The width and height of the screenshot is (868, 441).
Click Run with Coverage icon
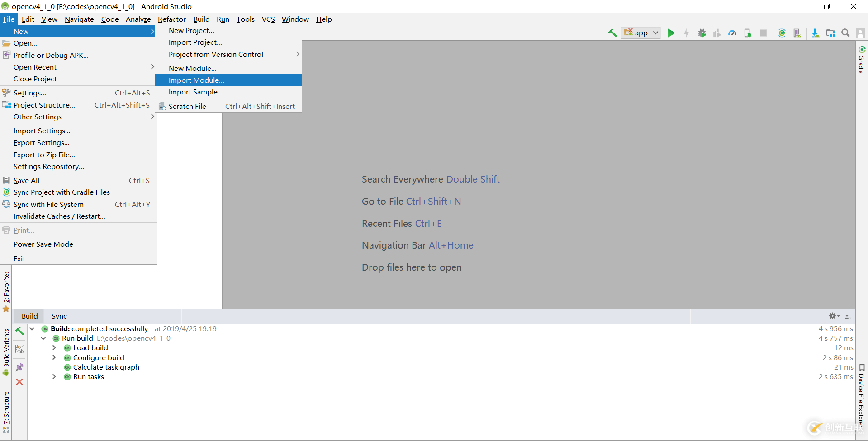[717, 33]
